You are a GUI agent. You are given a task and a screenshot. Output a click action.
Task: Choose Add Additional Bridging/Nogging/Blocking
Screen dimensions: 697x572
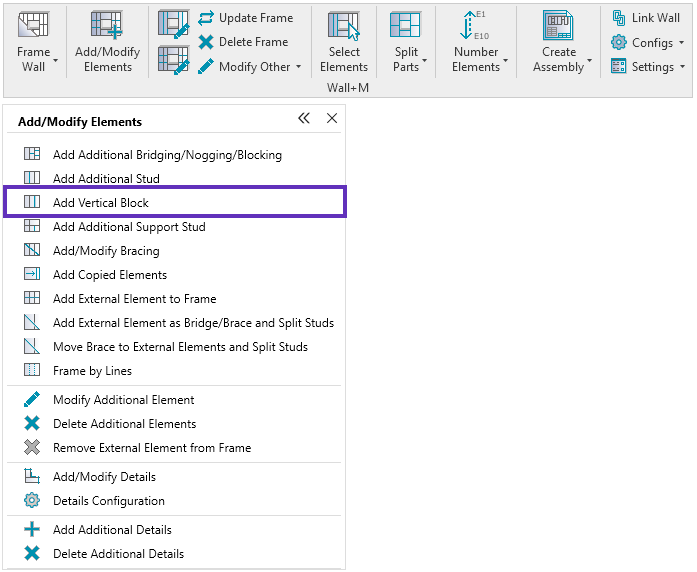click(x=167, y=155)
